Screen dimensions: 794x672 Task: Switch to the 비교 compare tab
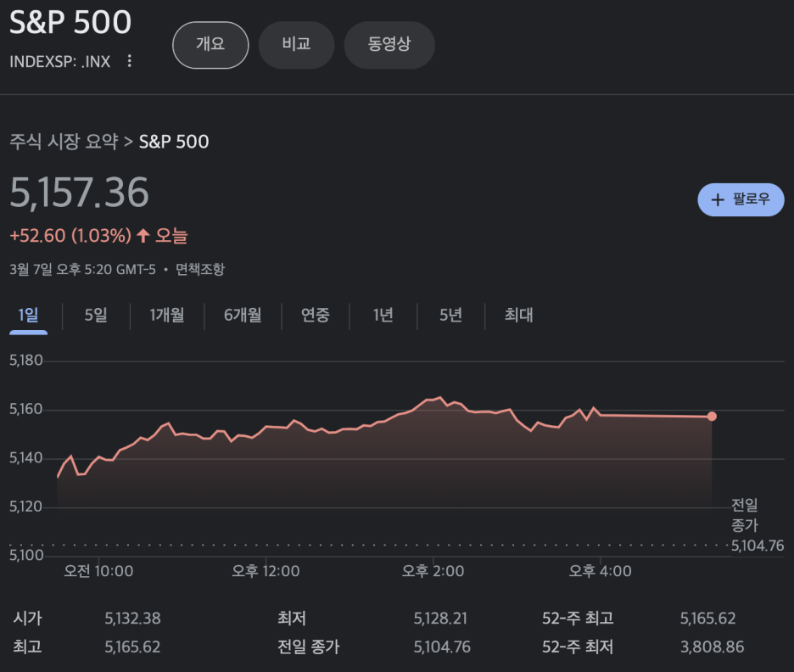[x=296, y=45]
